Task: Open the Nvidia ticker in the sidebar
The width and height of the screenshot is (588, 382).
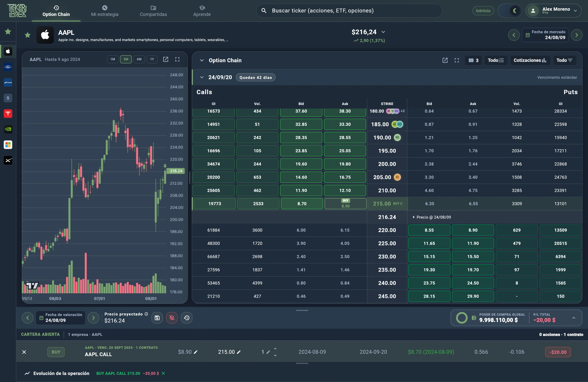Action: [8, 129]
